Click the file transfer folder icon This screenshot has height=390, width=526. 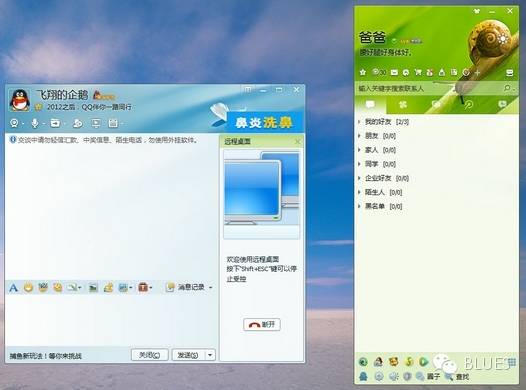point(55,123)
